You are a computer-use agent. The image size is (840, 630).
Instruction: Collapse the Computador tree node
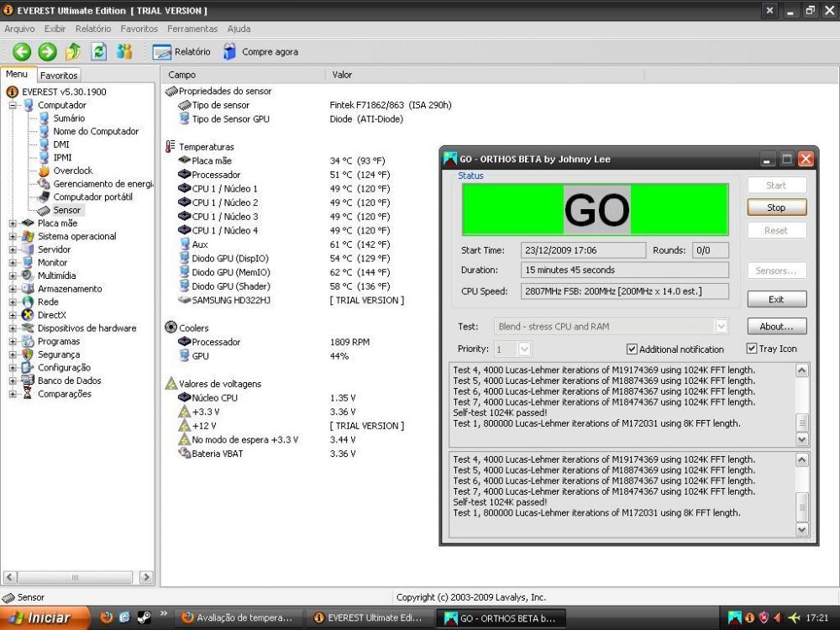click(13, 105)
